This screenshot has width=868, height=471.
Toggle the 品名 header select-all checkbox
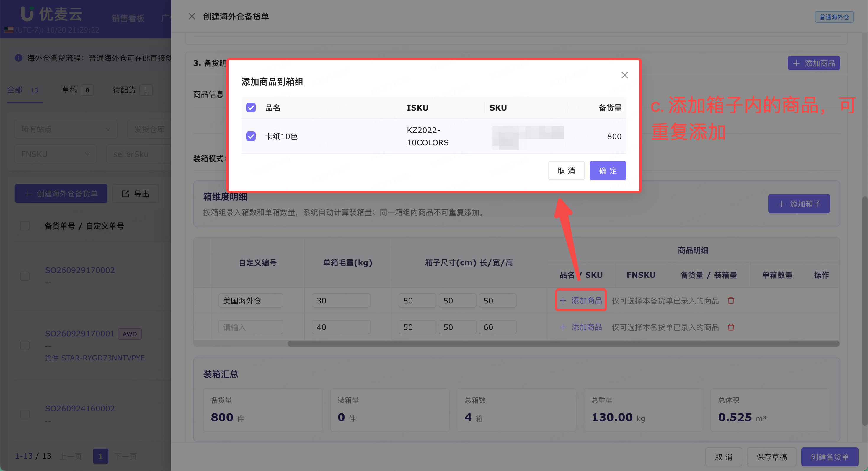(x=251, y=108)
